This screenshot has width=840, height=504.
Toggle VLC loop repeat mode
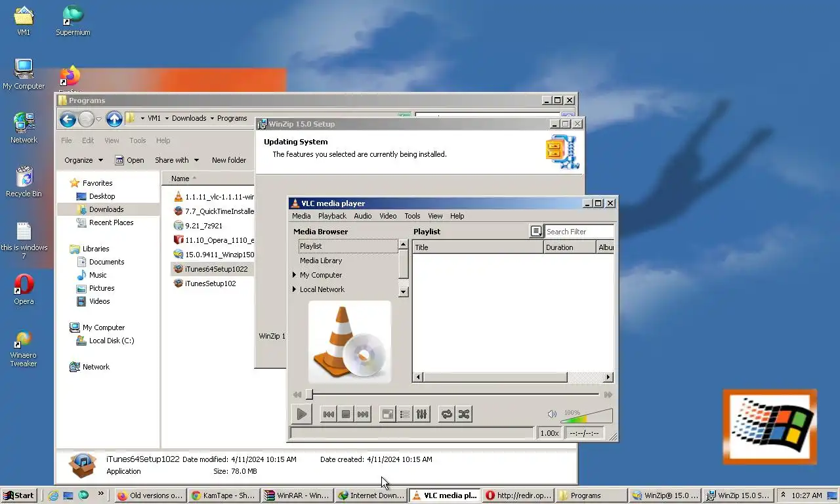447,414
